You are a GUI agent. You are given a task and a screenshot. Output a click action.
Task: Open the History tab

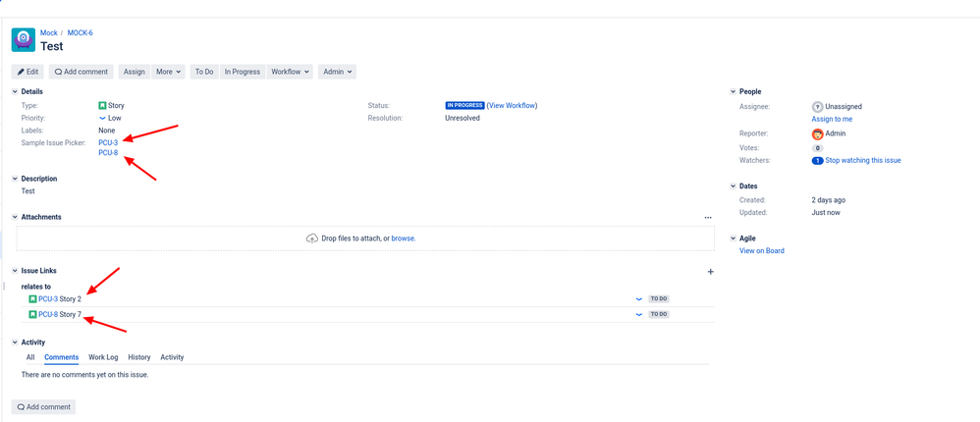click(139, 357)
